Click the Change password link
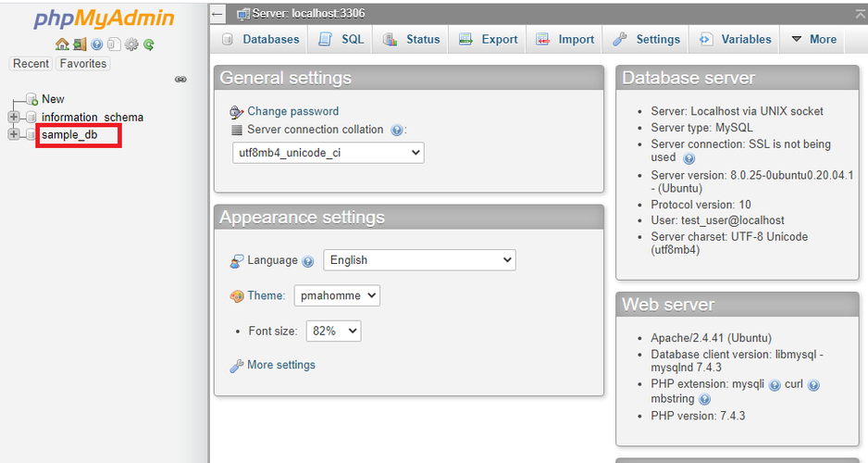The height and width of the screenshot is (463, 868). 292,111
